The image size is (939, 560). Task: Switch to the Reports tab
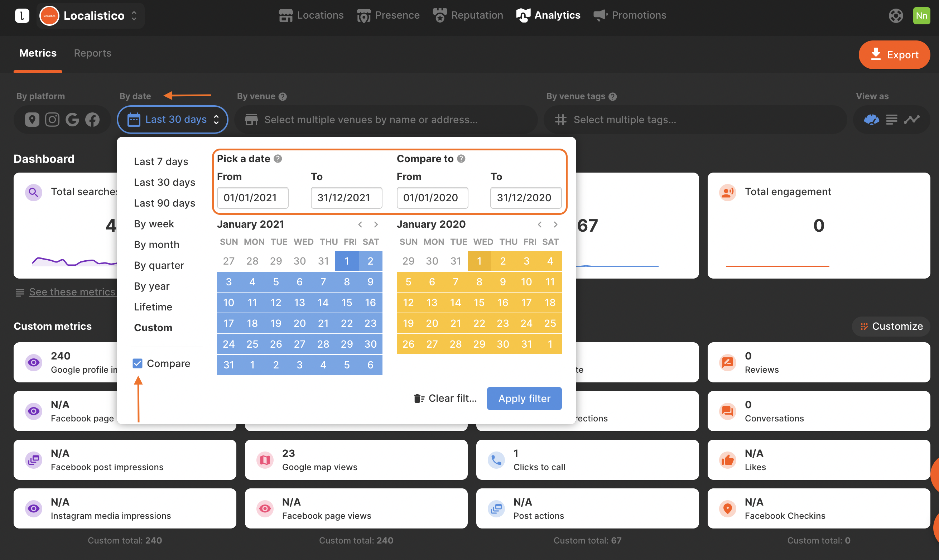pos(92,53)
